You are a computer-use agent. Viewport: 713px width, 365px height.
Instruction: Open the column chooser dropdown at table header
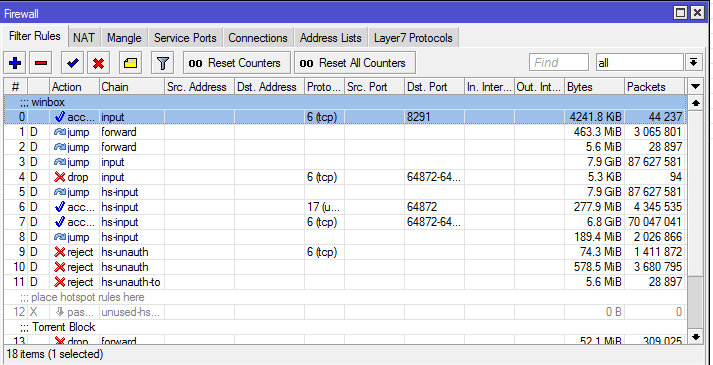(695, 87)
